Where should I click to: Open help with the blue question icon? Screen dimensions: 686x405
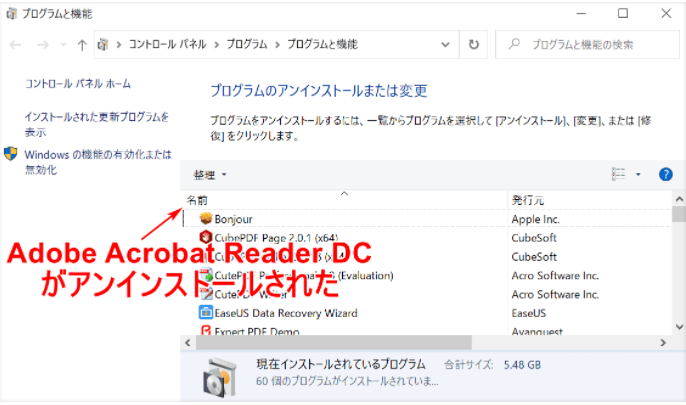pyautogui.click(x=666, y=174)
